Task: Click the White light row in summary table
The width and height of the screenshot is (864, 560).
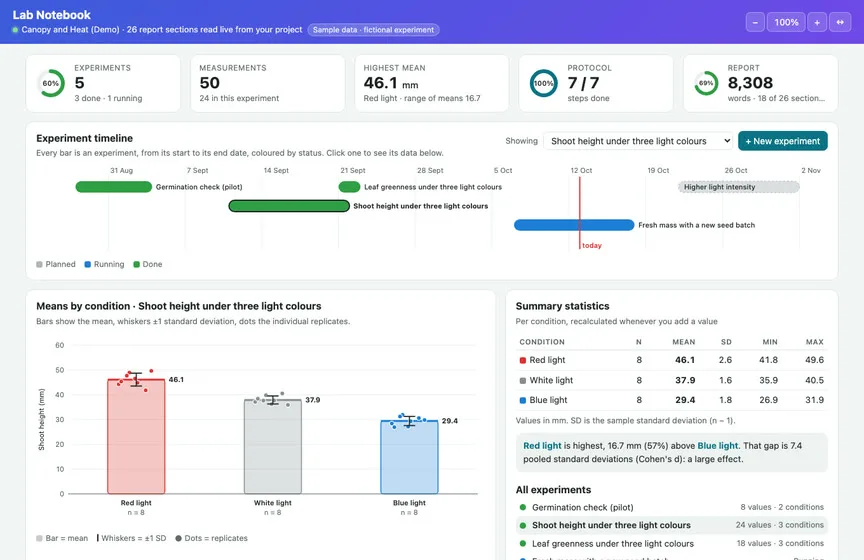Action: pyautogui.click(x=671, y=380)
